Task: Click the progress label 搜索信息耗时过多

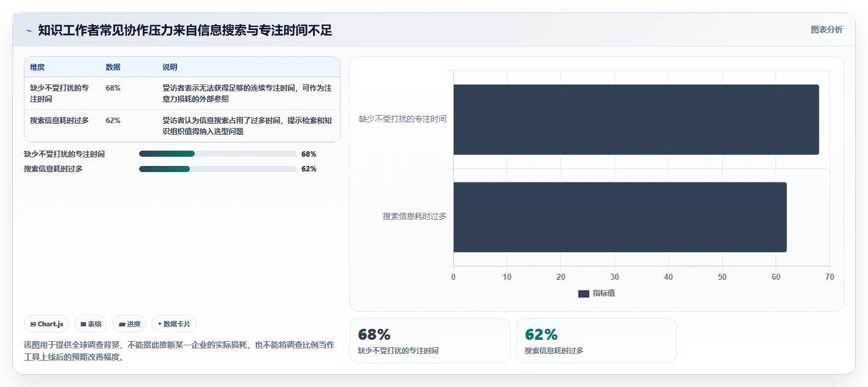Action: [53, 169]
